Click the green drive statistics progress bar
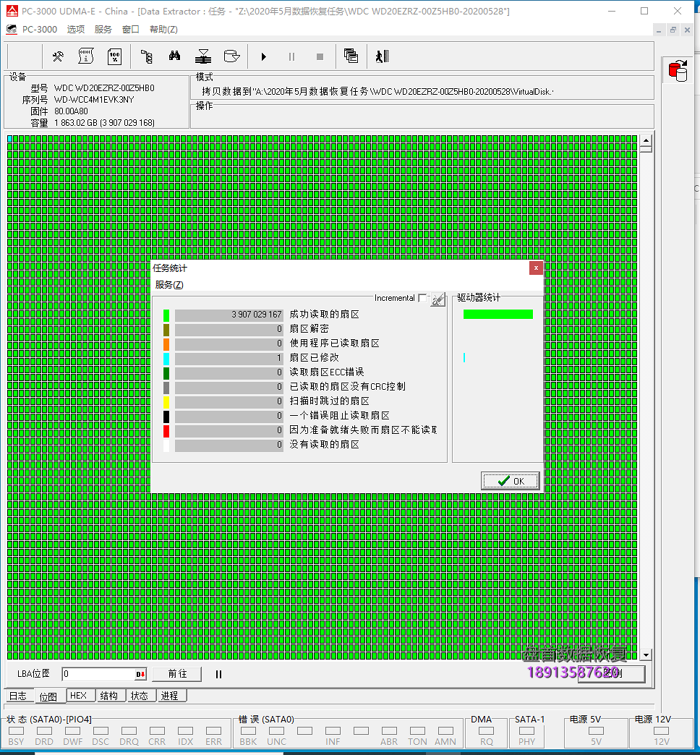 click(x=499, y=314)
